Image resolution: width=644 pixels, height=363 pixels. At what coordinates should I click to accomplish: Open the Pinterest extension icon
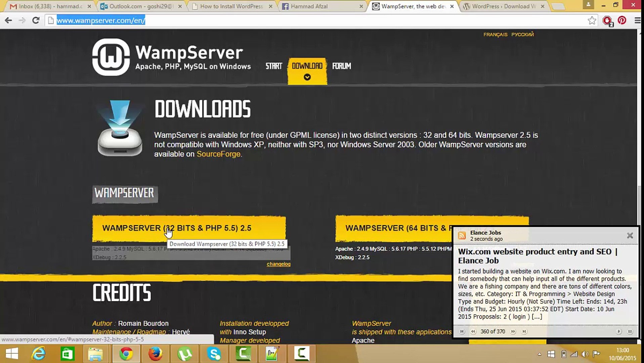pos(622,21)
